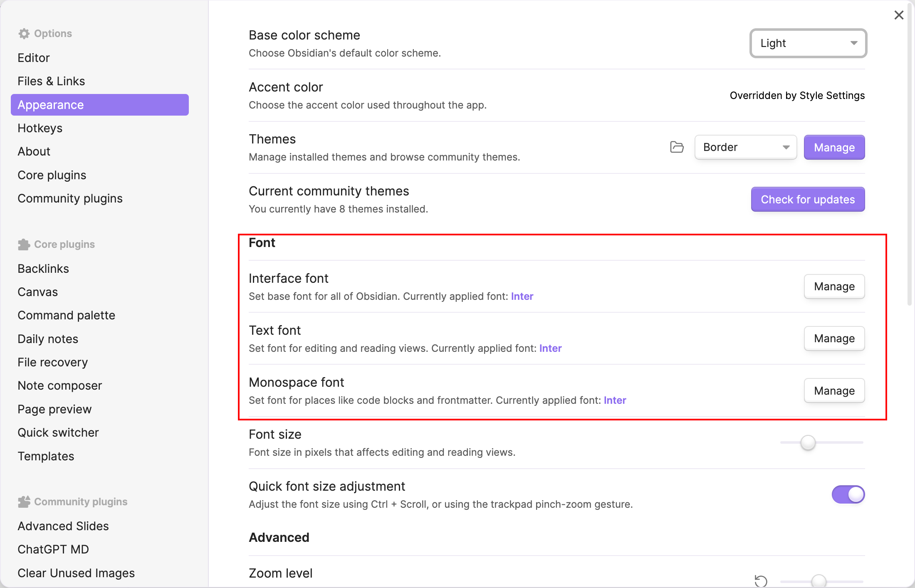Click the Options gear icon
This screenshot has width=915, height=588.
click(x=24, y=33)
